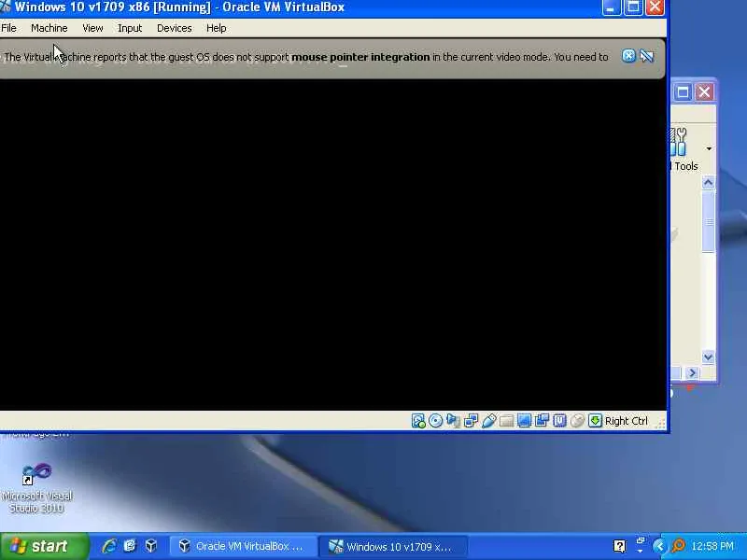Click the language bar restore icon

(641, 540)
